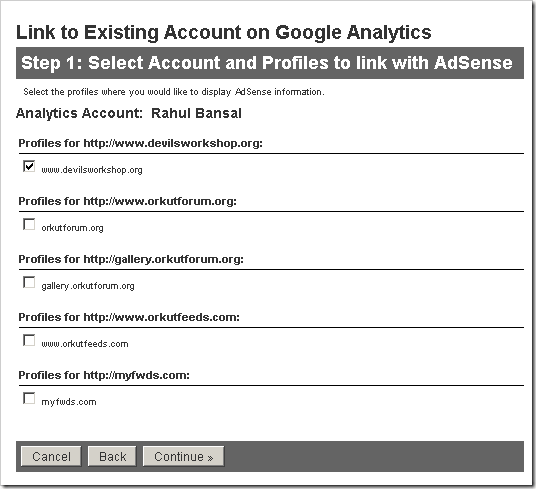
Task: Click the Profiles for http://gallery.orkutforum.org heading
Action: click(131, 259)
